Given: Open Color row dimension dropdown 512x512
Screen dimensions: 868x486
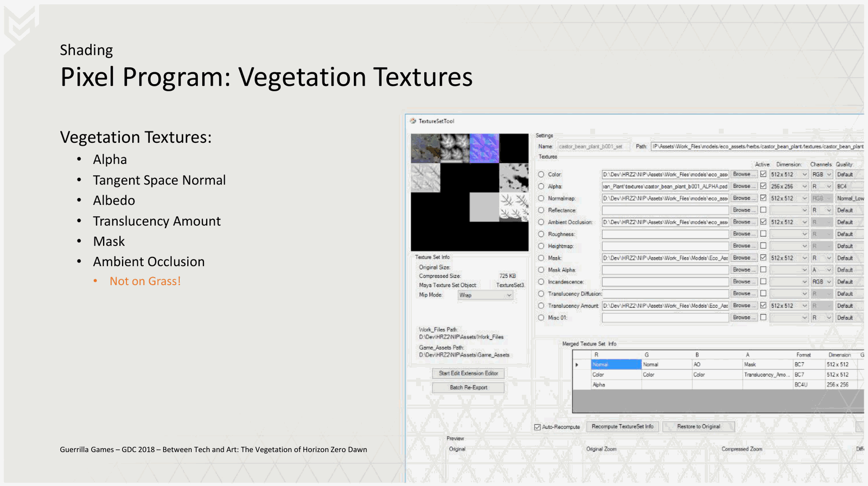Looking at the screenshot, I should pos(789,174).
